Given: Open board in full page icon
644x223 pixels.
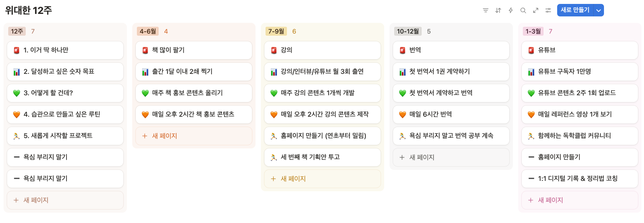Looking at the screenshot, I should click(536, 10).
